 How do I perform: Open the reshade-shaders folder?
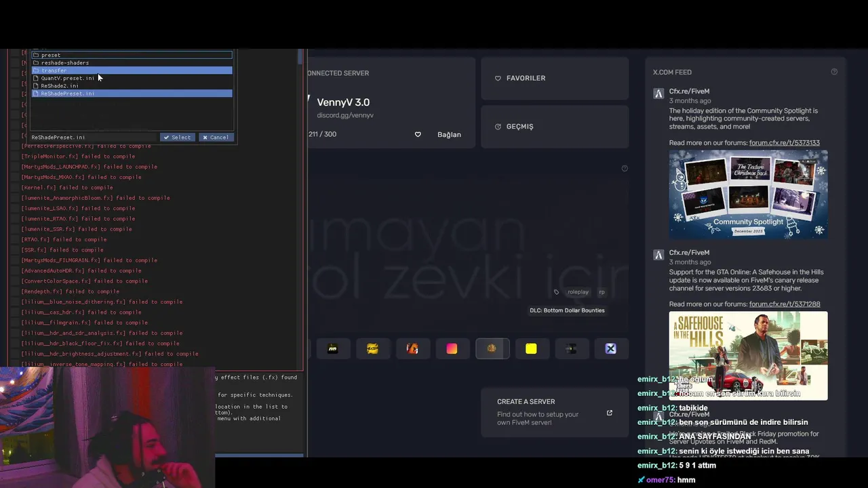click(132, 62)
